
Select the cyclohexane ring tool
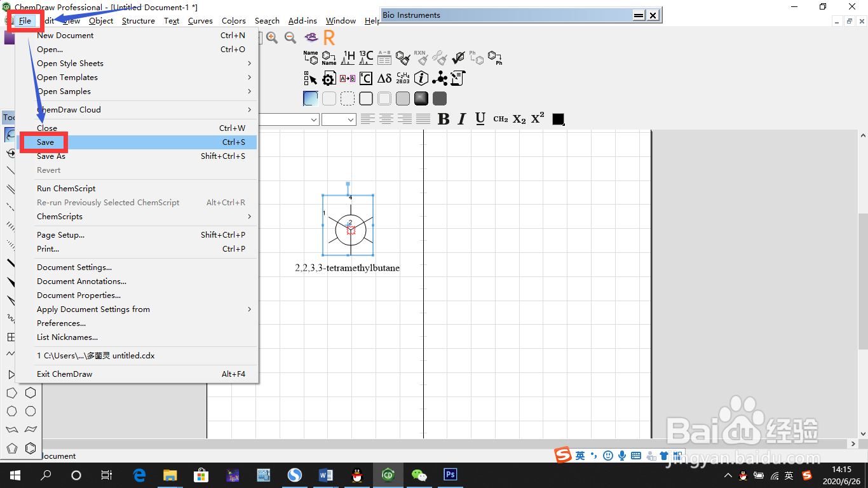click(x=31, y=393)
